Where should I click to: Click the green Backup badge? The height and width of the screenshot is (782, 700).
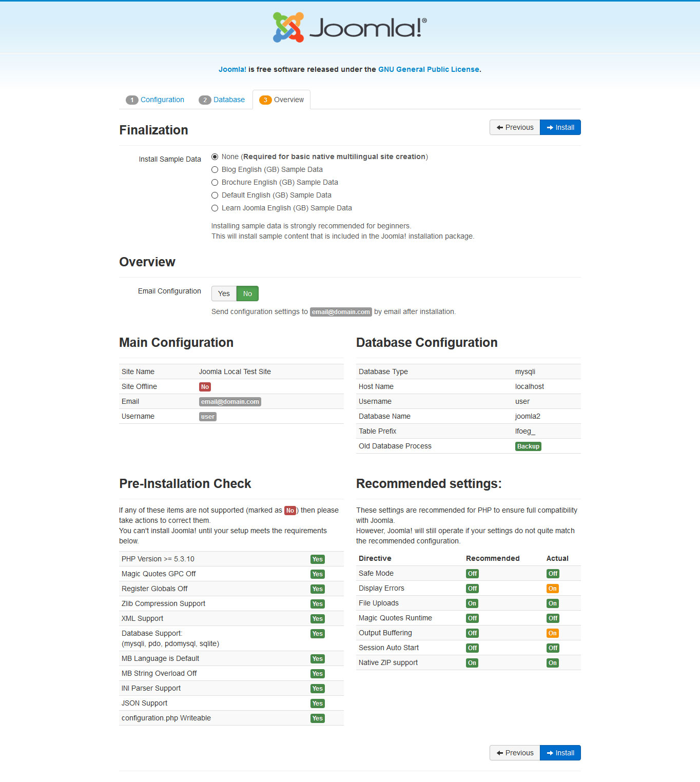pos(528,446)
